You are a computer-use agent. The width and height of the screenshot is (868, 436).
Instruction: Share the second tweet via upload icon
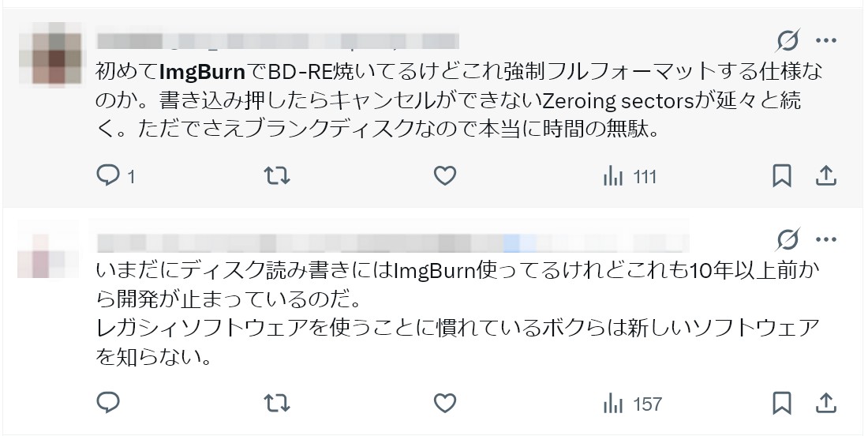click(825, 403)
